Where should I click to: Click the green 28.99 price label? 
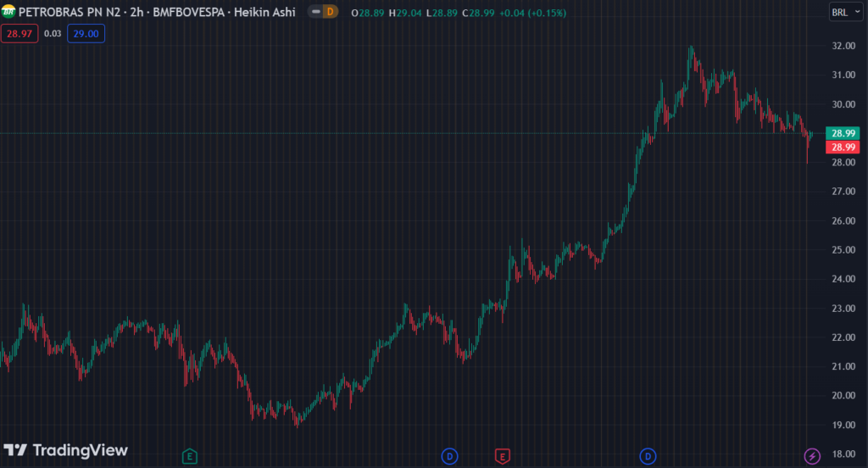[x=843, y=133]
